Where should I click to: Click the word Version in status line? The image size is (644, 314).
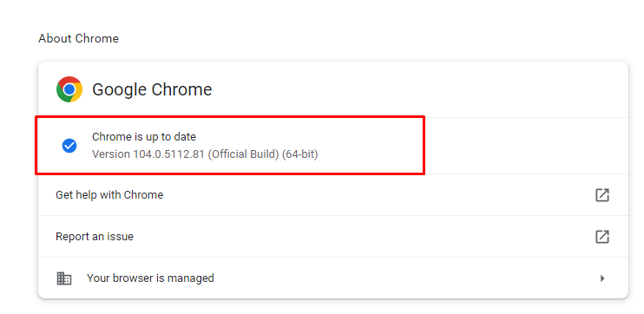(x=111, y=154)
